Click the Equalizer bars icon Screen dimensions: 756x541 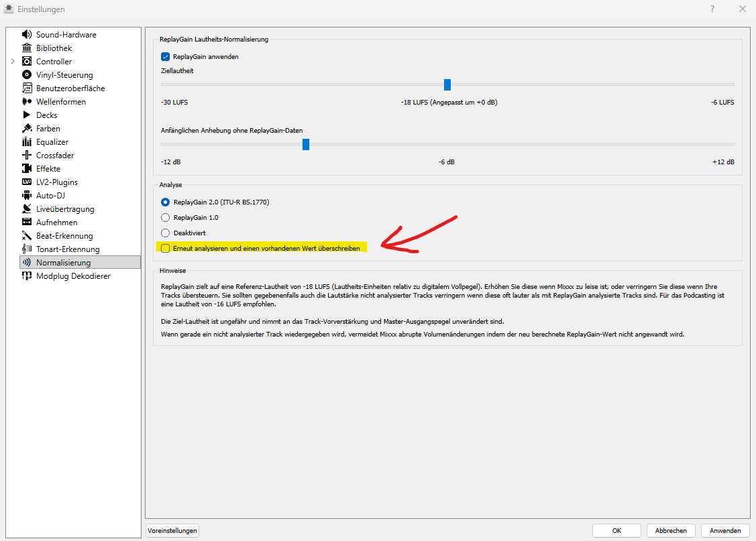click(x=27, y=142)
